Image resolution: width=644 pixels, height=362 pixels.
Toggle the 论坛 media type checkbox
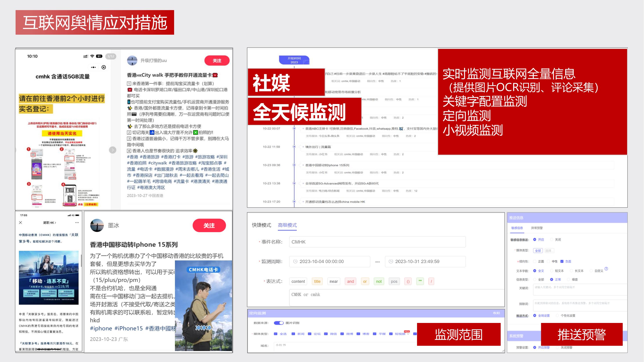coord(309,334)
